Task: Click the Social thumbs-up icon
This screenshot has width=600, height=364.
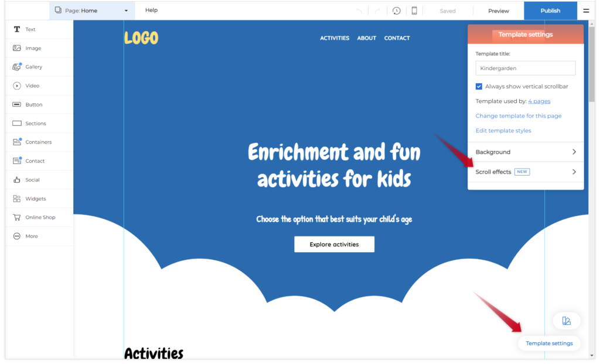Action: 16,180
